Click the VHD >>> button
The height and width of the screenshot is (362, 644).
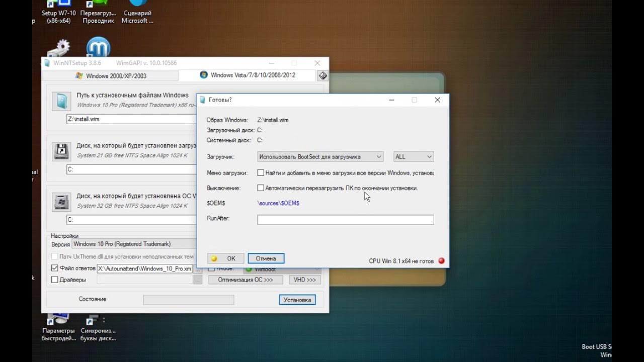[305, 280]
